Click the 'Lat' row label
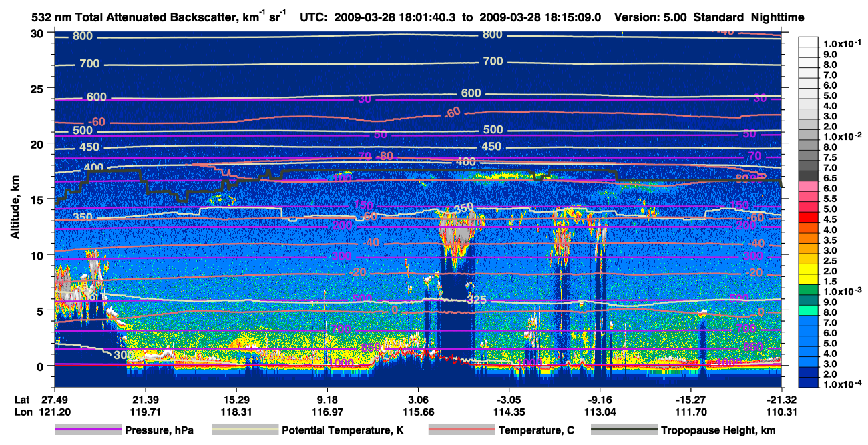The height and width of the screenshot is (445, 868). [x=21, y=400]
